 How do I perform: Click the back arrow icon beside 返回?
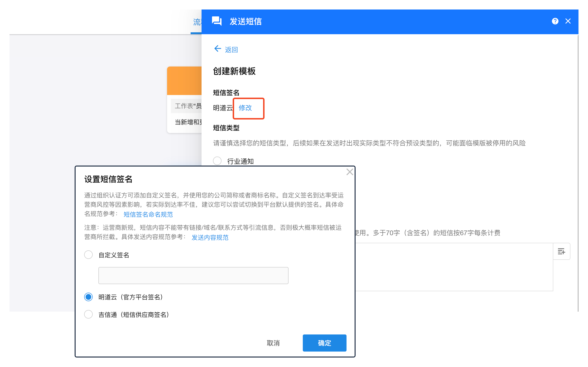(217, 49)
